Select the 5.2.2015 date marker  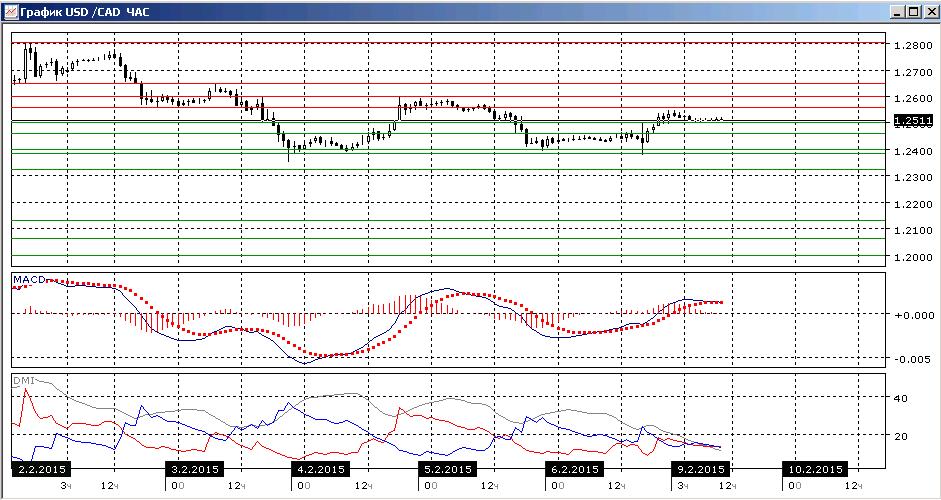click(447, 469)
